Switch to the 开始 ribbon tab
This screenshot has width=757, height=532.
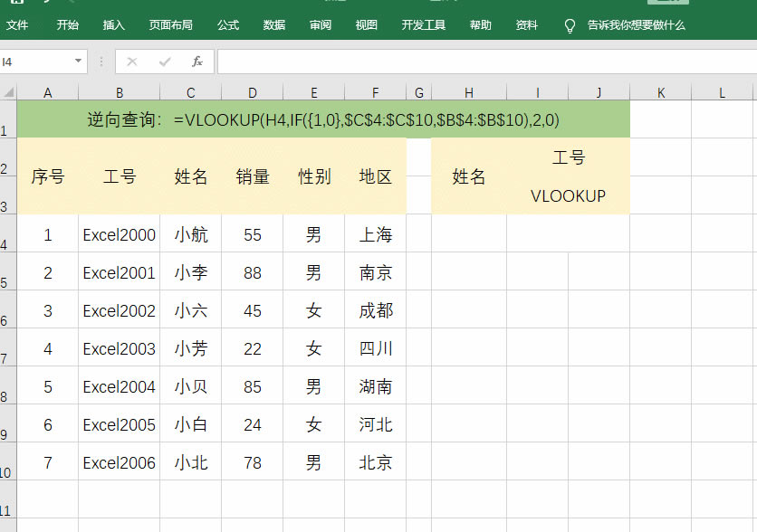point(69,25)
